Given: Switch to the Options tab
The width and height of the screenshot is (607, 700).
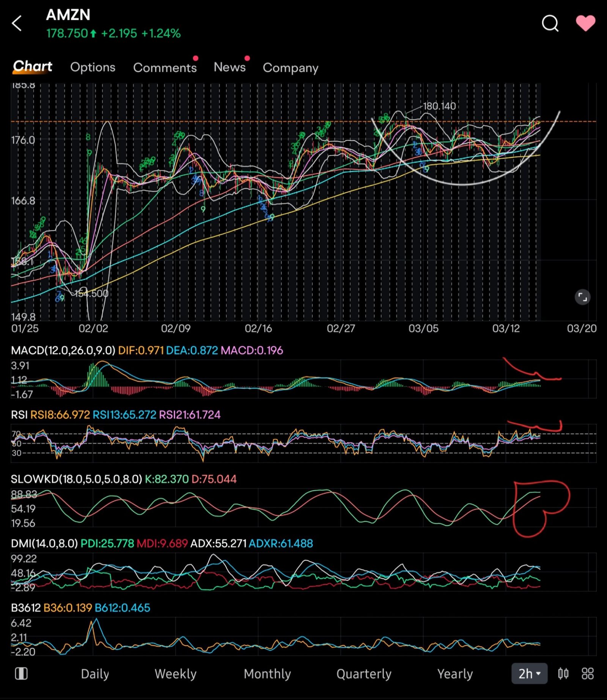Looking at the screenshot, I should [93, 67].
